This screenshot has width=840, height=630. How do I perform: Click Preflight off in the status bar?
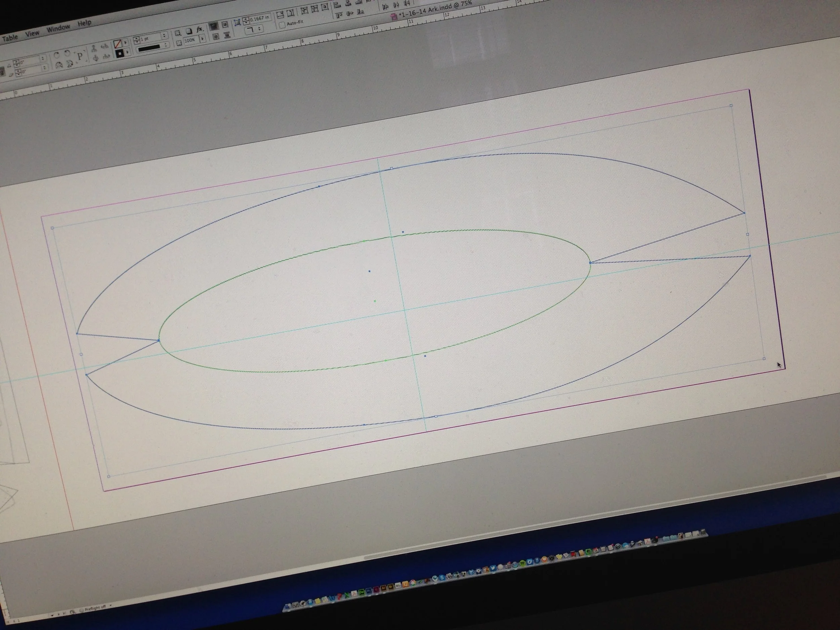click(x=95, y=608)
